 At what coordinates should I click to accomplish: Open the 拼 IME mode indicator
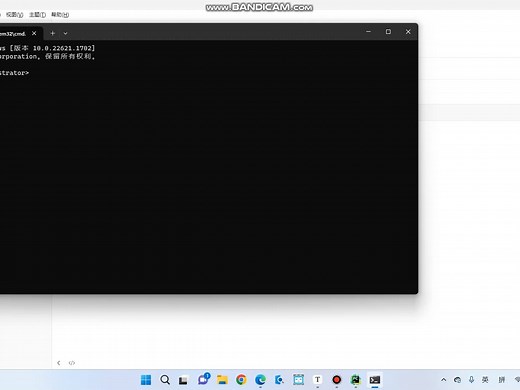point(502,380)
